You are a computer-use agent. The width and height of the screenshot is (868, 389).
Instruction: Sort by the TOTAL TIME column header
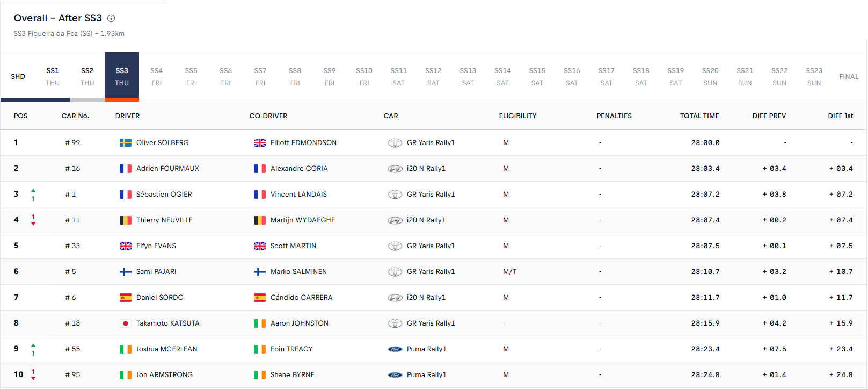click(699, 116)
